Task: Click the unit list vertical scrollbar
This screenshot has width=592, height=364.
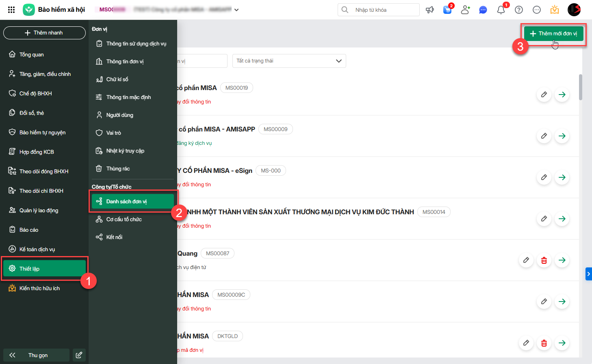Action: (581, 87)
